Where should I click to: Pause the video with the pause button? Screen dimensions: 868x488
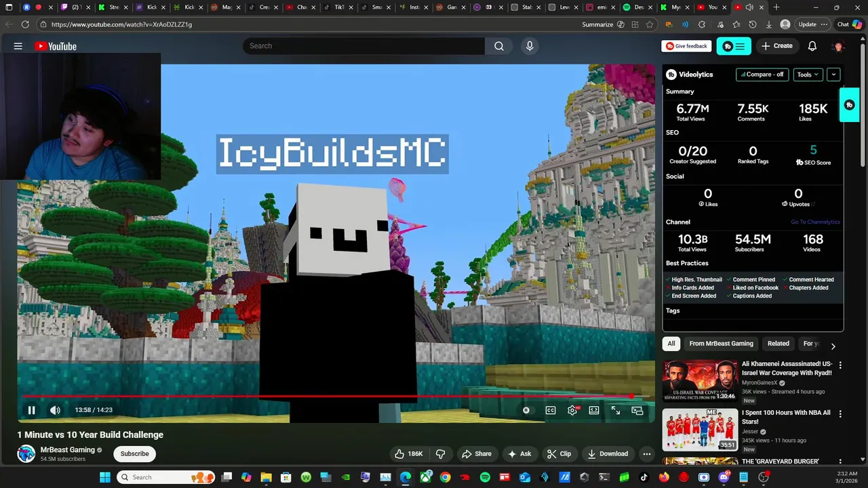point(31,410)
